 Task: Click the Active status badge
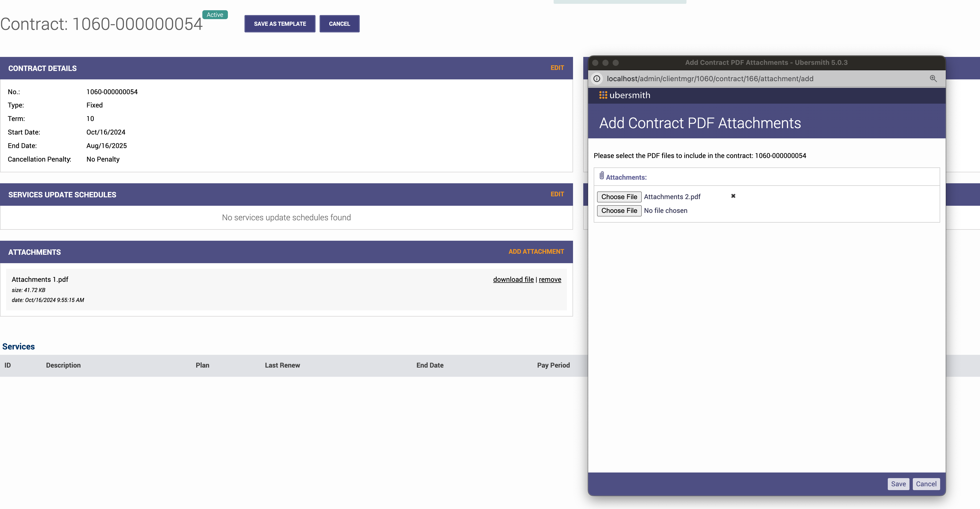pos(215,15)
